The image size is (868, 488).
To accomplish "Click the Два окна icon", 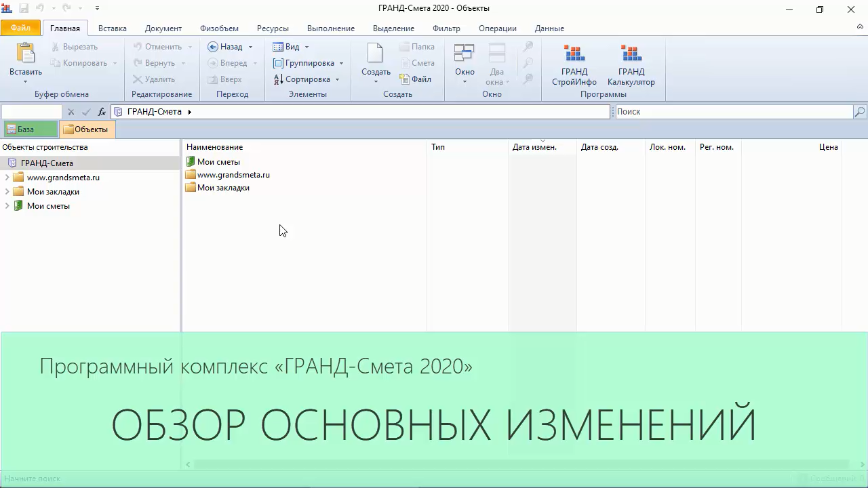I will (497, 54).
